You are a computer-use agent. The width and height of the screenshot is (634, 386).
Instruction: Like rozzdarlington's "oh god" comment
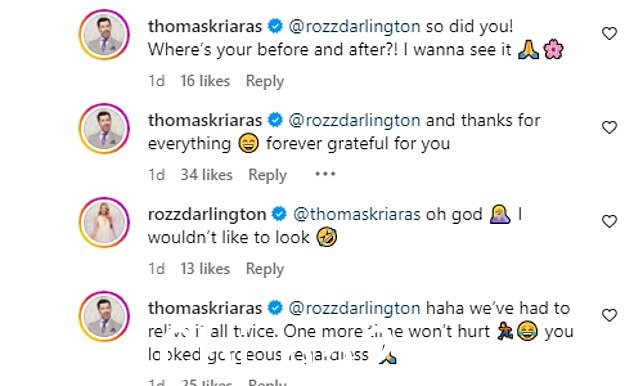[609, 221]
